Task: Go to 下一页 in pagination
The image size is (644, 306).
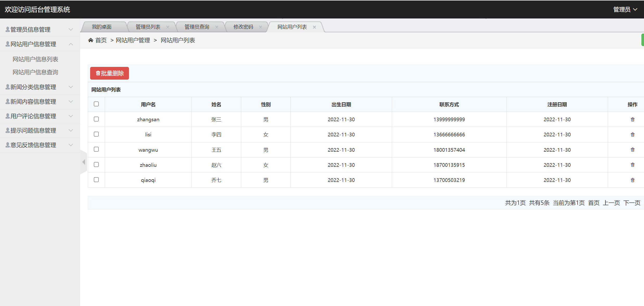Action: (x=631, y=203)
